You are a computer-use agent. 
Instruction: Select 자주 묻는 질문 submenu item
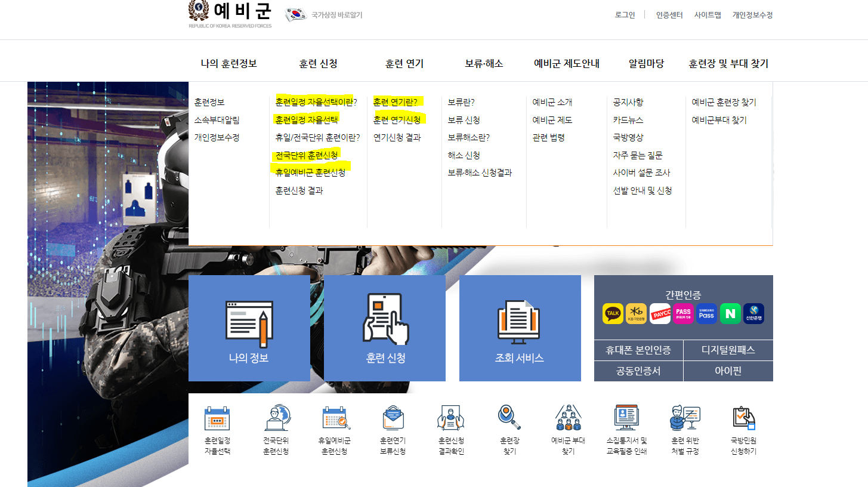click(638, 155)
